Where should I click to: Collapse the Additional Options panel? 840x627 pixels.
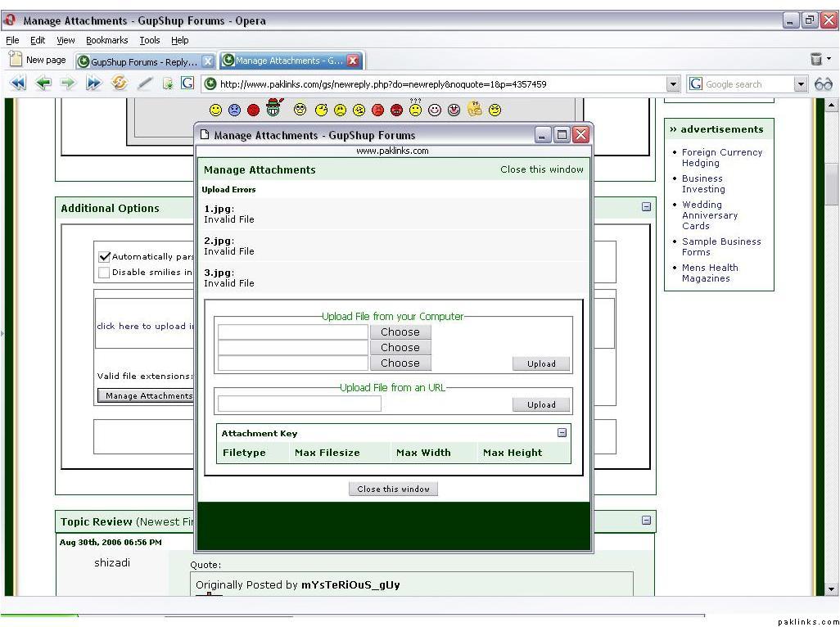pos(646,208)
